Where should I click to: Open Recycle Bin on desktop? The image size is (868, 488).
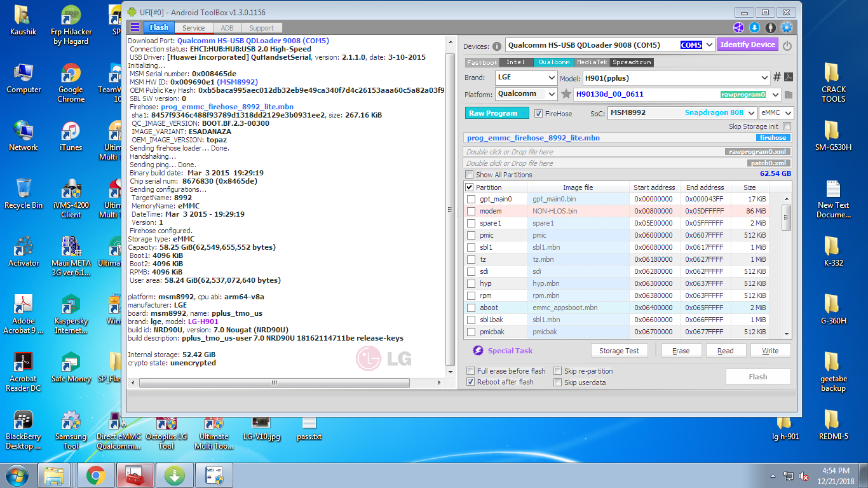tap(24, 194)
